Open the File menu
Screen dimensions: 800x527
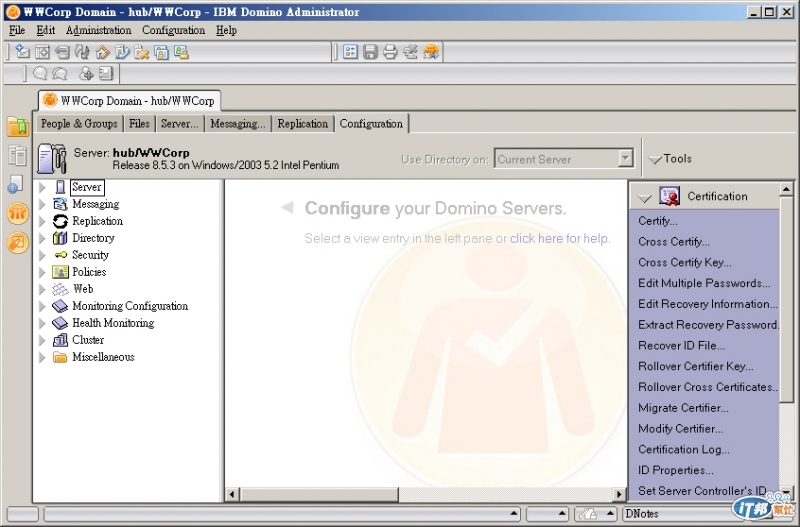click(x=17, y=30)
